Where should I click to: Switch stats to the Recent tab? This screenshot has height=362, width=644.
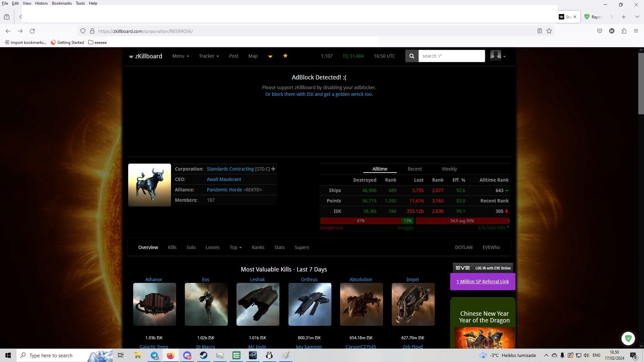[x=415, y=169]
